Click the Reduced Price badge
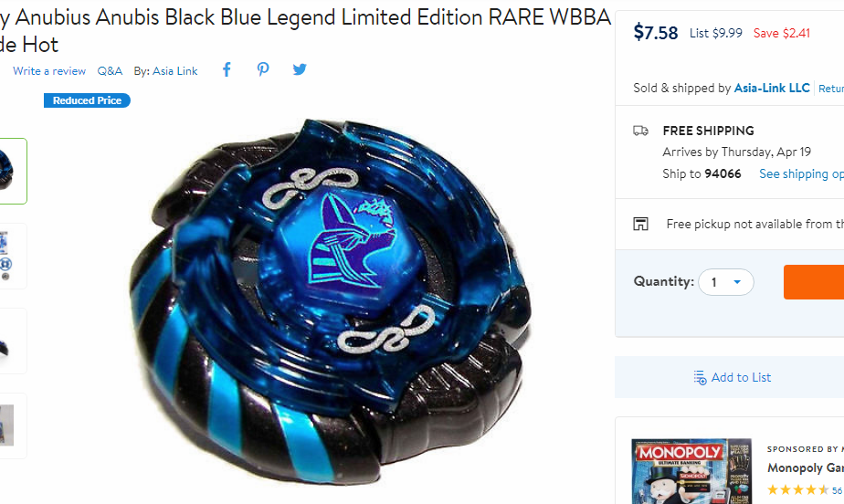The image size is (844, 504). pyautogui.click(x=87, y=100)
